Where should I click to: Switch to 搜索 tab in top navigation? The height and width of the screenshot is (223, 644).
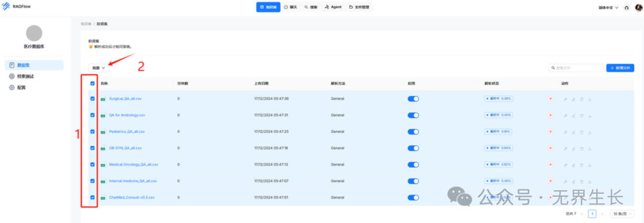coord(311,7)
